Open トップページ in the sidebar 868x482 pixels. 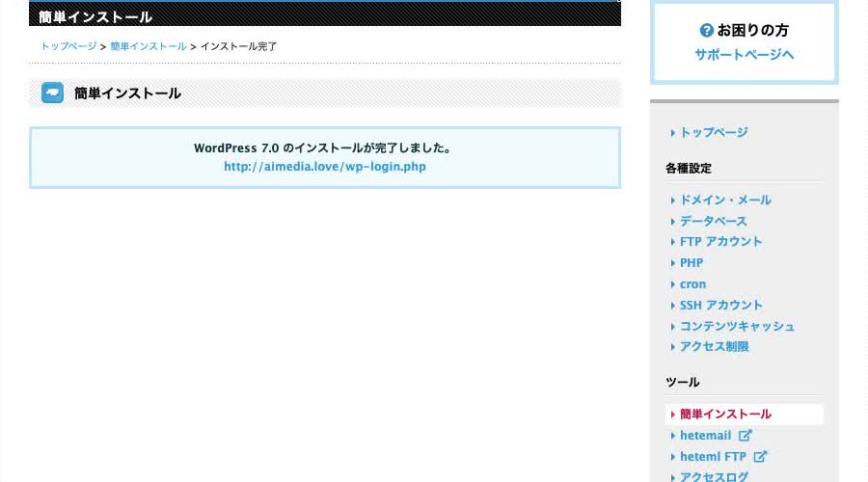[714, 132]
